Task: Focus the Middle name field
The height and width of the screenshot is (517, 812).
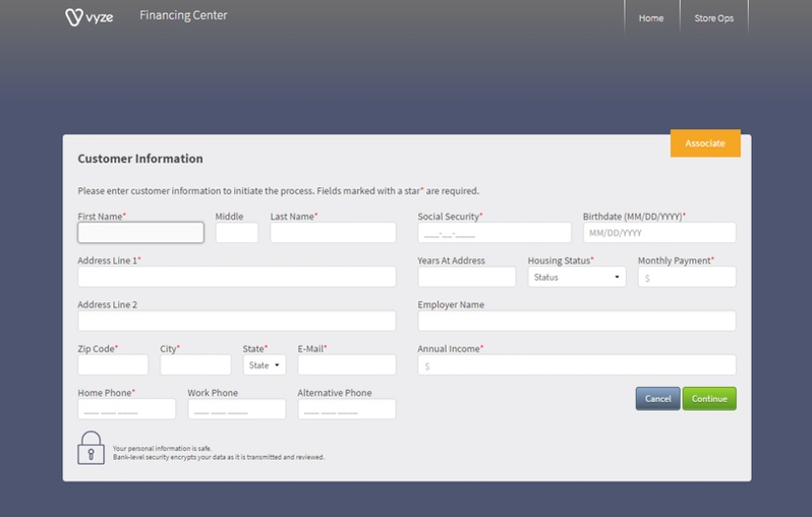Action: pyautogui.click(x=236, y=232)
